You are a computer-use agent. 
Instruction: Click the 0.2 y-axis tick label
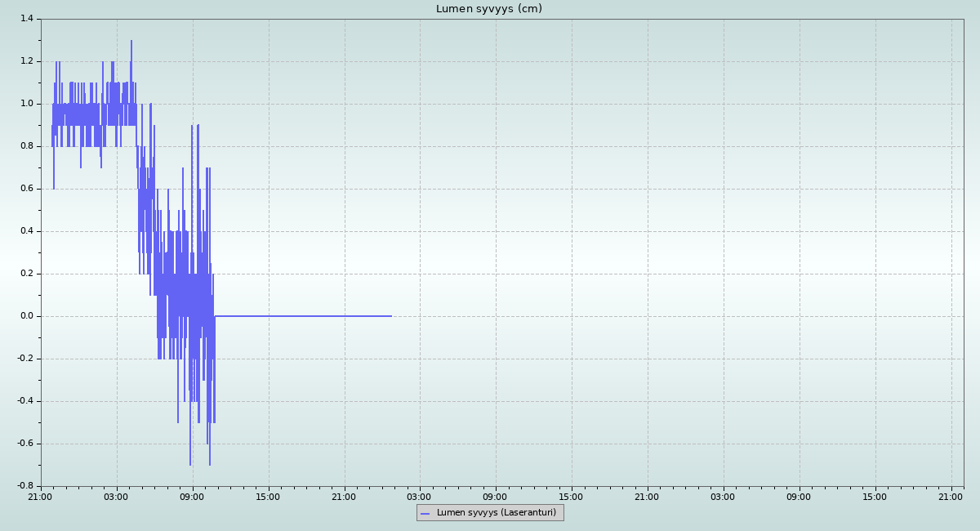click(27, 274)
